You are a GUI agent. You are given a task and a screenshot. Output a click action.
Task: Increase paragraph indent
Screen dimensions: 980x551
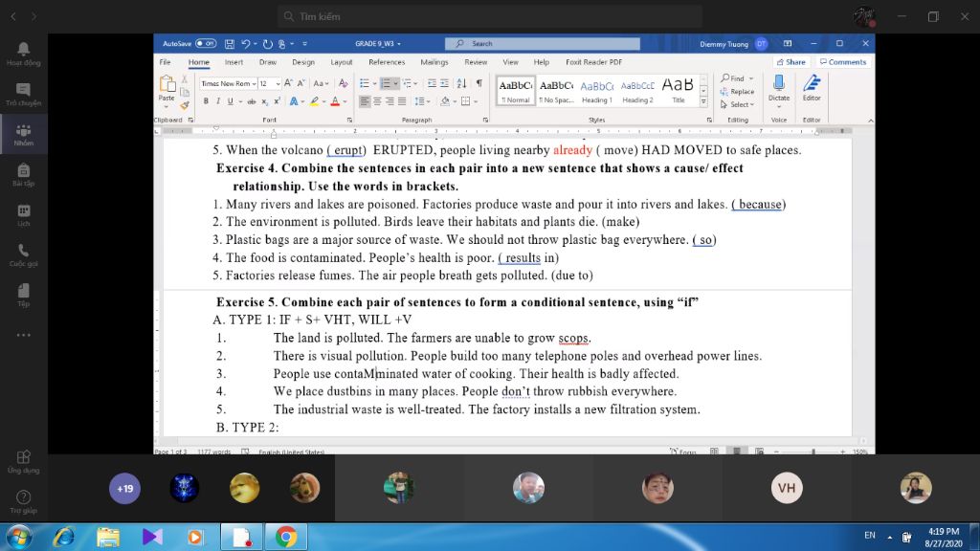[444, 83]
